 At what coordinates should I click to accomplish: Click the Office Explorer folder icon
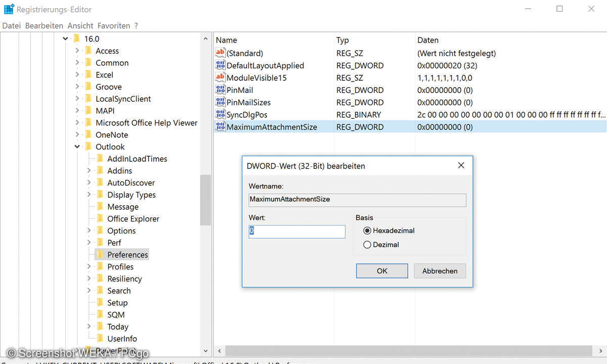[x=100, y=219]
